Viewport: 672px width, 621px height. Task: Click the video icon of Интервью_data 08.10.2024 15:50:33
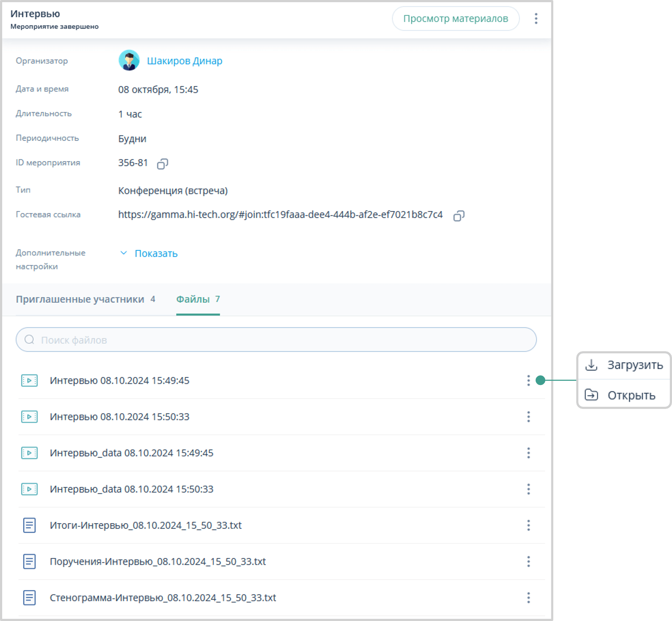(x=30, y=489)
